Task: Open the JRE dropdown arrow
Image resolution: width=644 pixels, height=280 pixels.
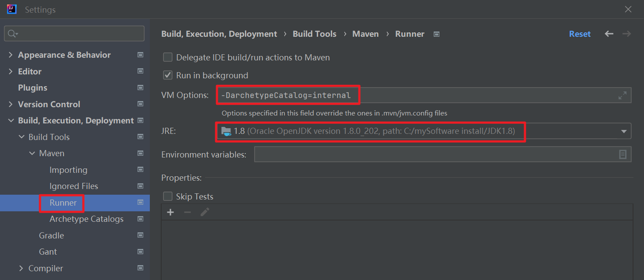Action: (623, 132)
